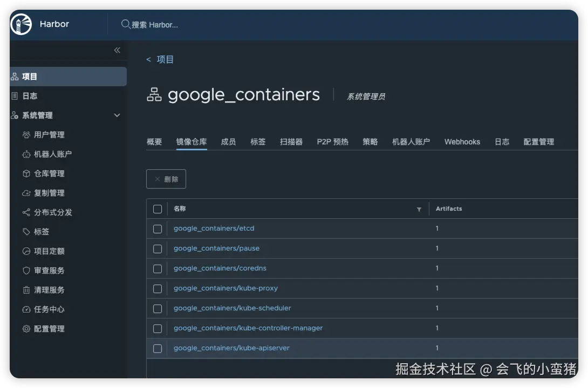This screenshot has width=588, height=388.
Task: Toggle the select-all checkbox in table header
Action: click(158, 209)
